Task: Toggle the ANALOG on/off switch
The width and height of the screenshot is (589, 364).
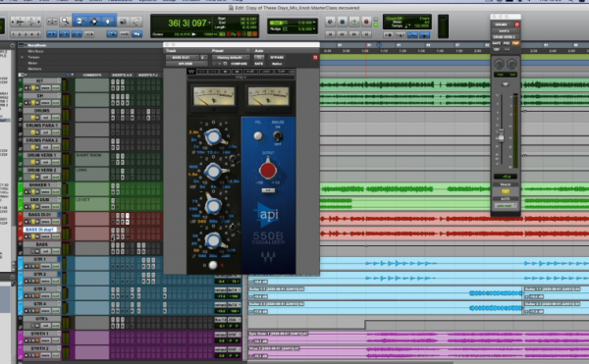Action: (278, 135)
